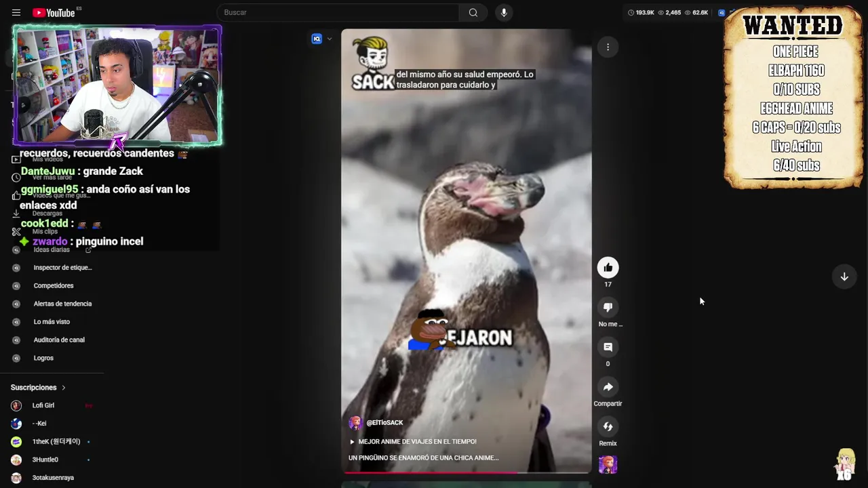
Task: View the 193.9K watch-time stat
Action: click(641, 13)
